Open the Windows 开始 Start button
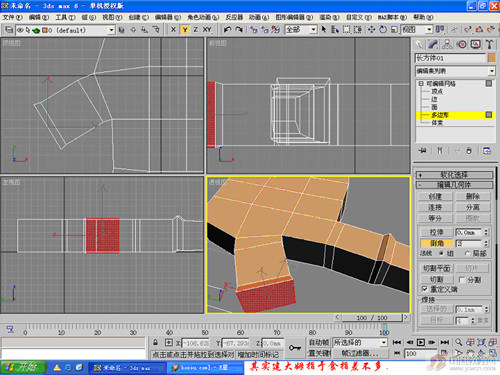This screenshot has height=375, width=500. pyautogui.click(x=23, y=368)
